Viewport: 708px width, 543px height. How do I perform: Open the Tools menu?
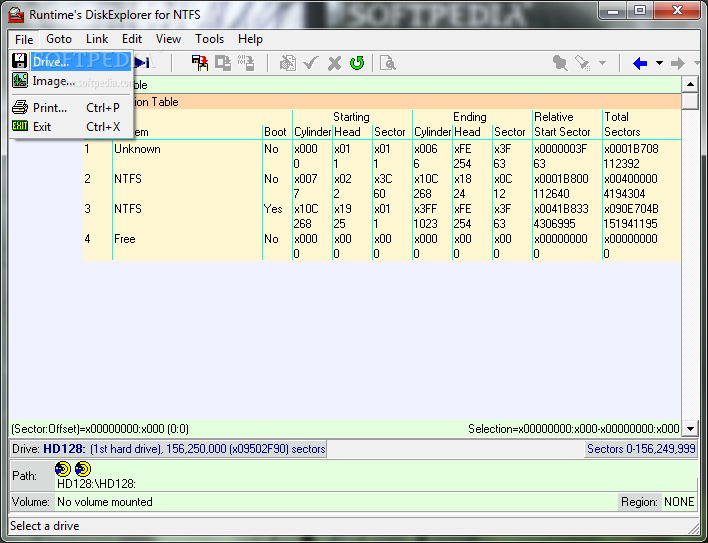pos(210,39)
